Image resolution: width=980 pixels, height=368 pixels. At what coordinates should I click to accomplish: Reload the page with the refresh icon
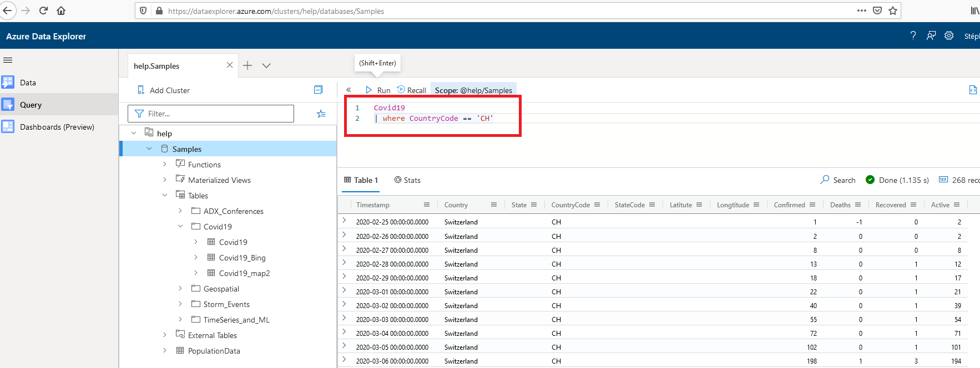(43, 11)
